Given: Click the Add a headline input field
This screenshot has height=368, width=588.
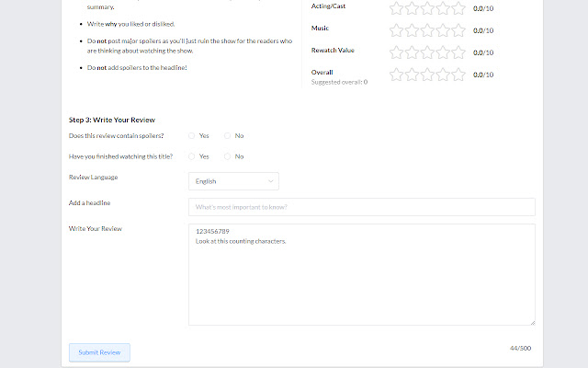Looking at the screenshot, I should (362, 207).
